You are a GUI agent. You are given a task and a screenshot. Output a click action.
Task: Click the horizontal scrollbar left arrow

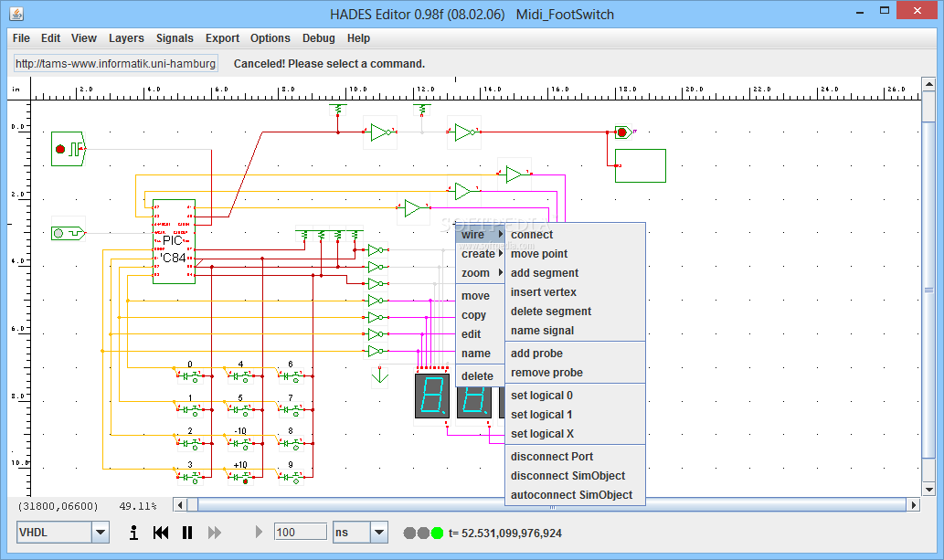(180, 504)
